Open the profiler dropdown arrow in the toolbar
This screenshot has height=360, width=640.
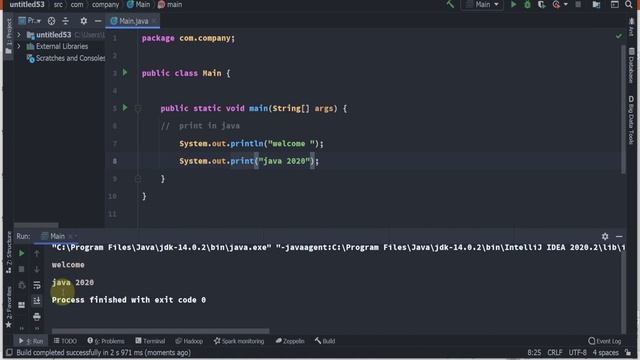pos(565,4)
